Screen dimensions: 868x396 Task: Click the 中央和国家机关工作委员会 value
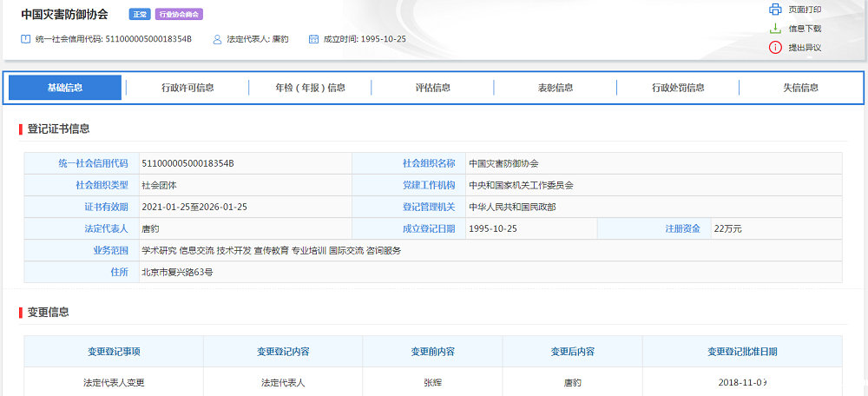point(521,185)
